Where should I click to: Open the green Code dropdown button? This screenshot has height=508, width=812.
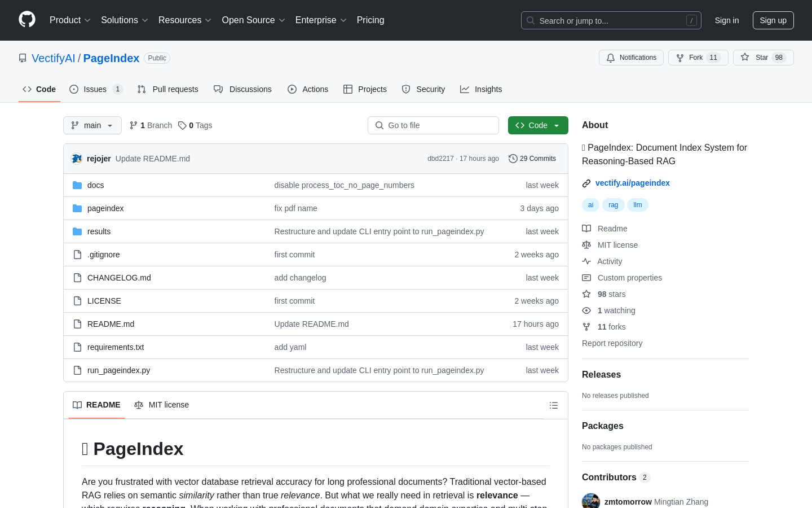(538, 125)
